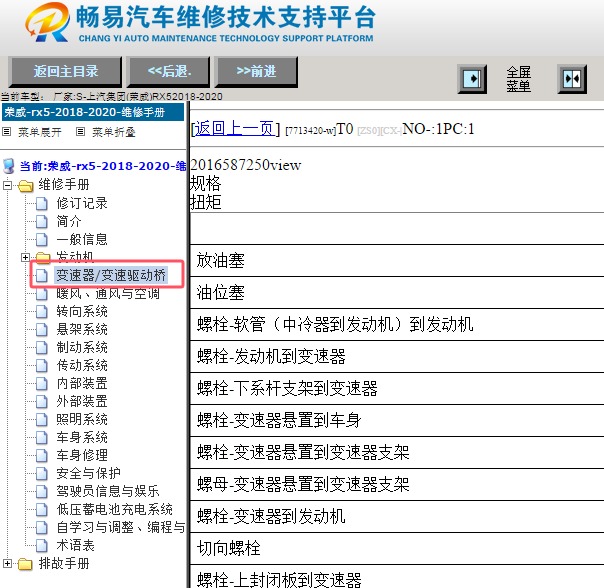Click the page icon next to 内部装置
The width and height of the screenshot is (604, 588).
point(42,384)
